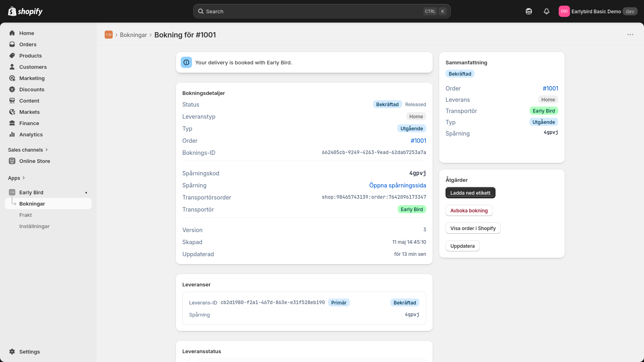Open order #1001 link in Sammanfattning
644x362 pixels.
(x=551, y=88)
